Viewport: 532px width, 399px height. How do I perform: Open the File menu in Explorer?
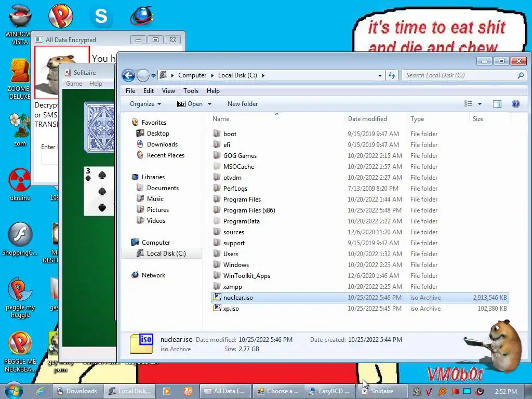(x=130, y=91)
